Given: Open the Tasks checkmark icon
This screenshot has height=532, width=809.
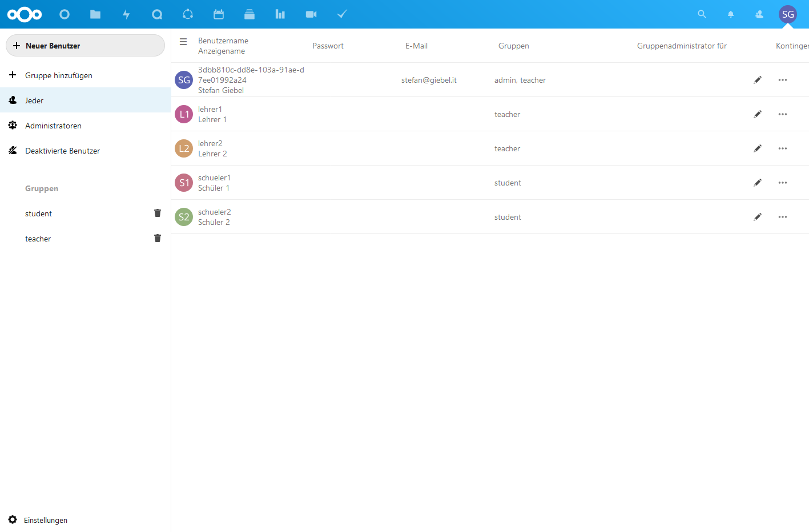Looking at the screenshot, I should coord(342,14).
